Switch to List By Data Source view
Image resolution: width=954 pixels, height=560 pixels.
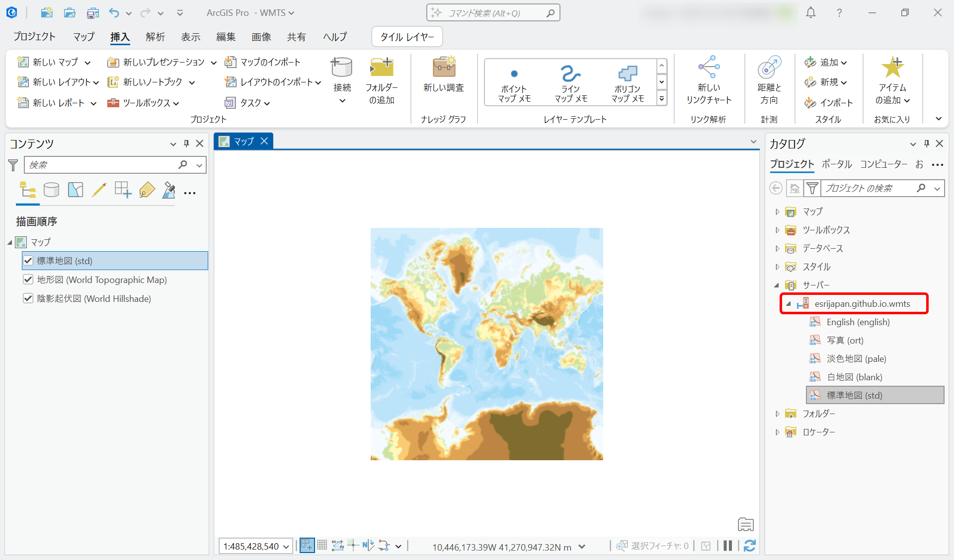(51, 190)
